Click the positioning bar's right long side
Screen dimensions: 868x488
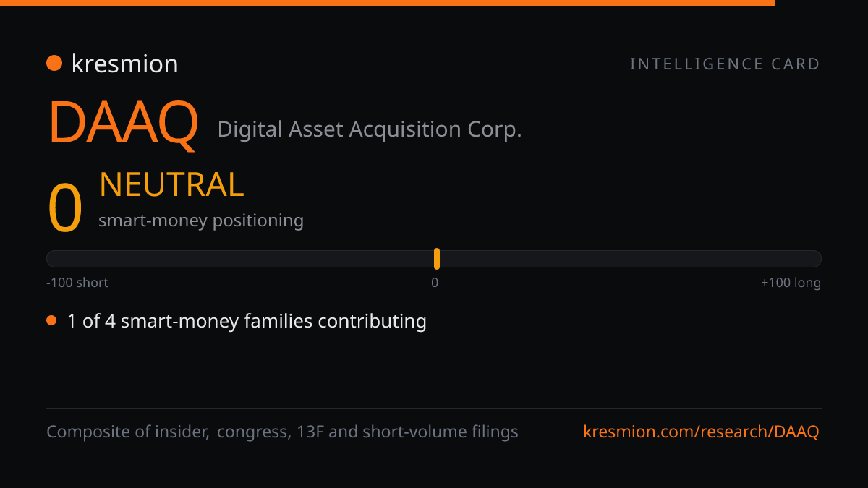coord(631,259)
